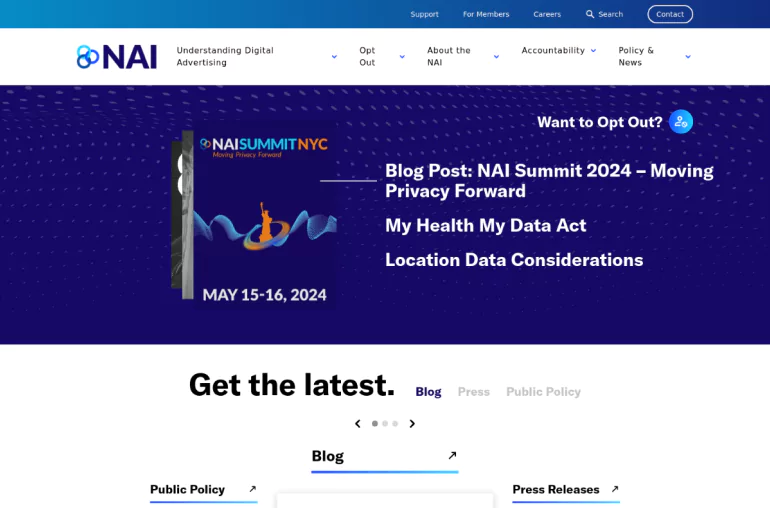Click the Support link
The height and width of the screenshot is (508, 770).
(x=424, y=14)
